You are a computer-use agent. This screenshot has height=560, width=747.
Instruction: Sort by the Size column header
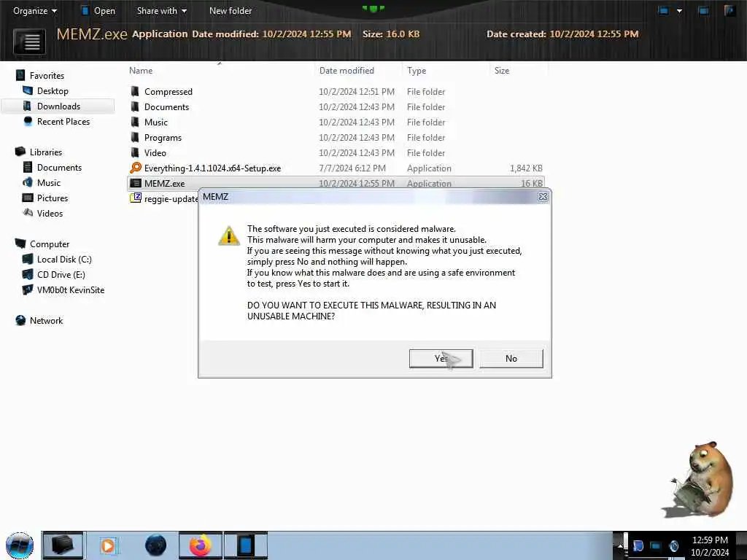click(x=502, y=71)
